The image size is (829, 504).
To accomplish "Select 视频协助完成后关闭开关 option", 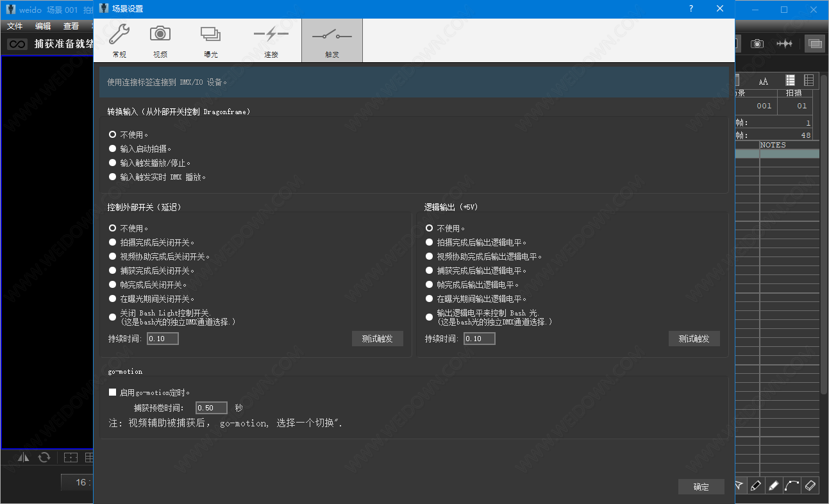I will [159, 256].
